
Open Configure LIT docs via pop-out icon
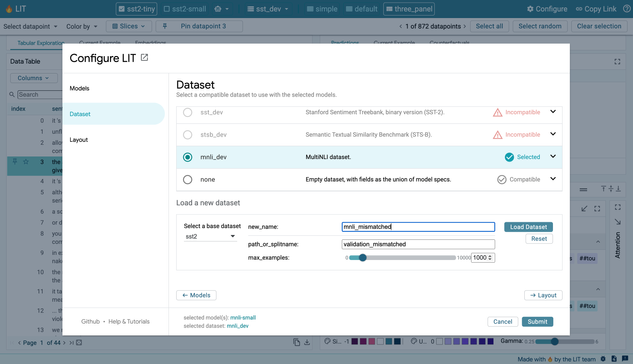(144, 58)
